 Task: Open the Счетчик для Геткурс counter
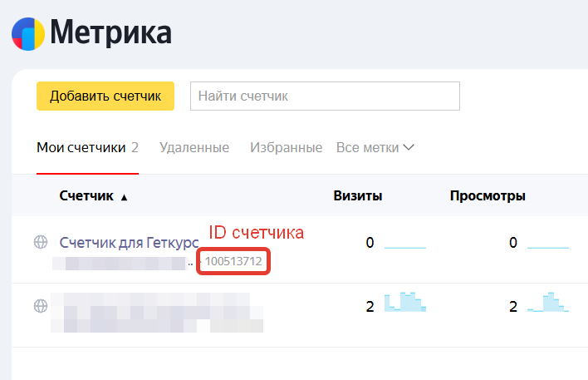tap(129, 243)
